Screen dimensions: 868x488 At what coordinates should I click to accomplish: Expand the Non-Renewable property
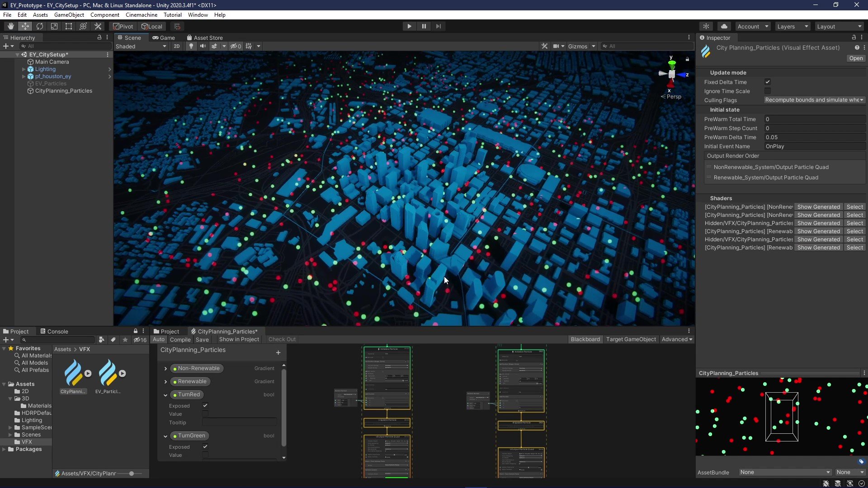tap(165, 369)
